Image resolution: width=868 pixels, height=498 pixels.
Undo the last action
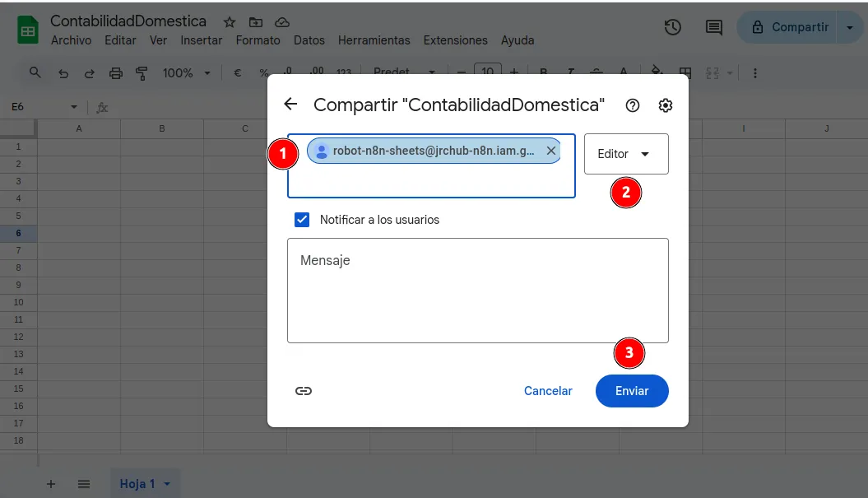click(63, 73)
